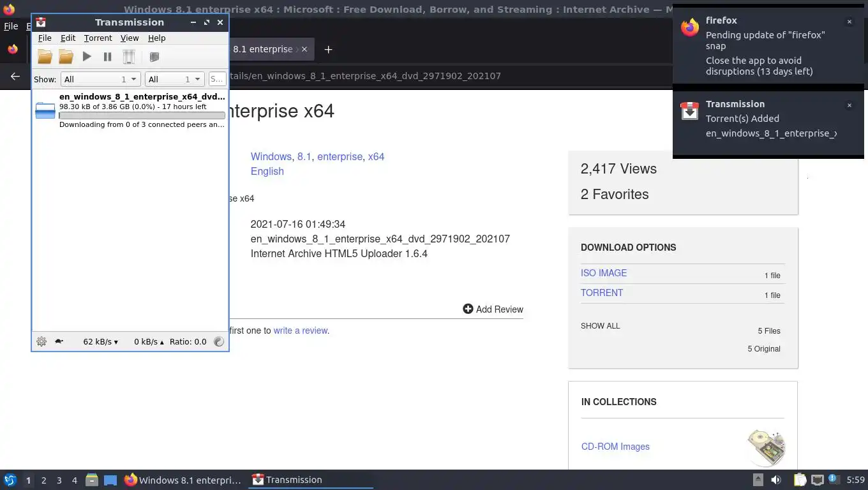Image resolution: width=868 pixels, height=490 pixels.
Task: Expand SHOW ALL download files
Action: click(601, 326)
